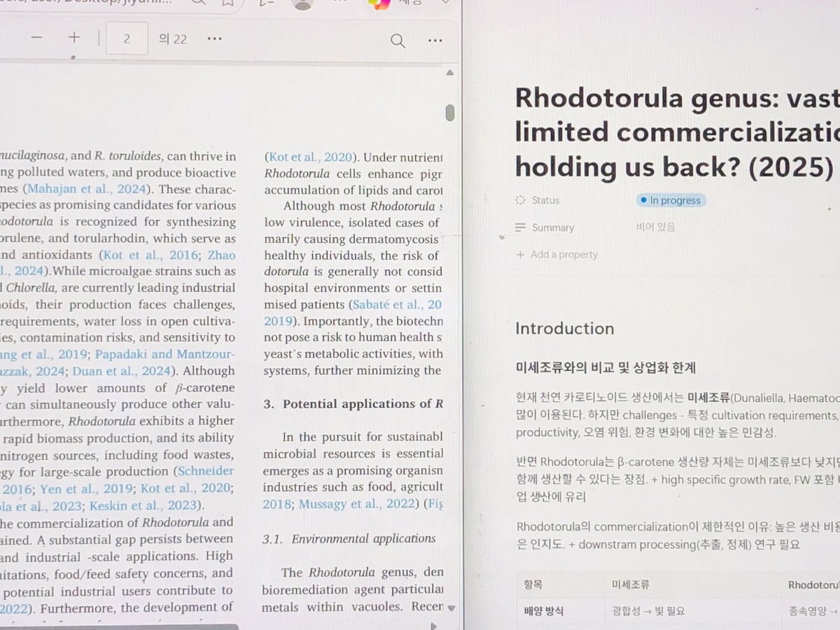Click the Summary property lines icon
Image resolution: width=840 pixels, height=630 pixels.
tap(520, 227)
